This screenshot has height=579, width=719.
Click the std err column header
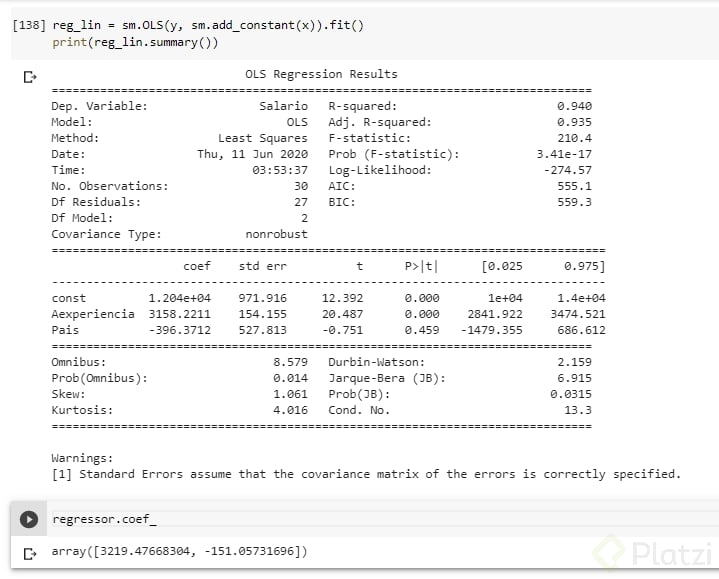tap(263, 266)
